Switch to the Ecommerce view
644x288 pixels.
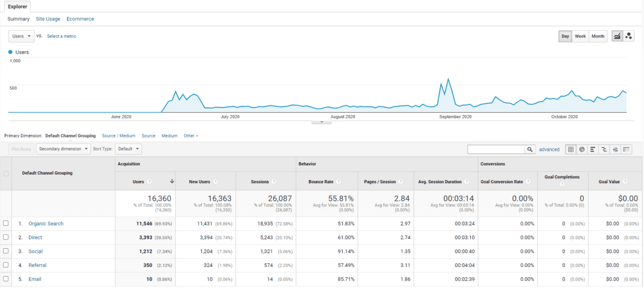pos(80,19)
